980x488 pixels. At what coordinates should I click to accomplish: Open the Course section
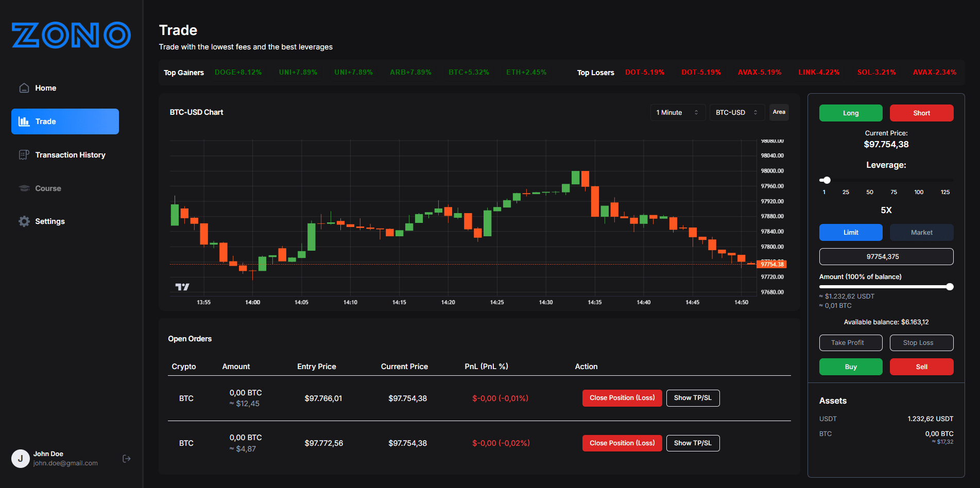65,188
